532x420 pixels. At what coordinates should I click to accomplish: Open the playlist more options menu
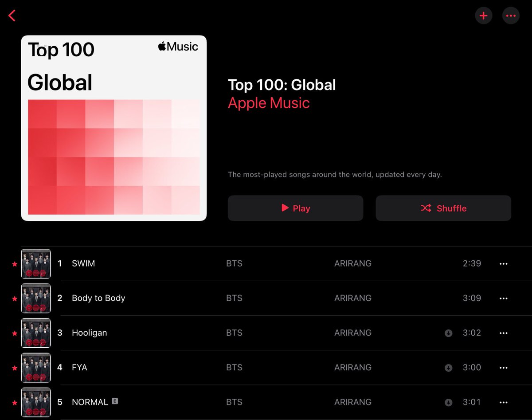pyautogui.click(x=511, y=16)
